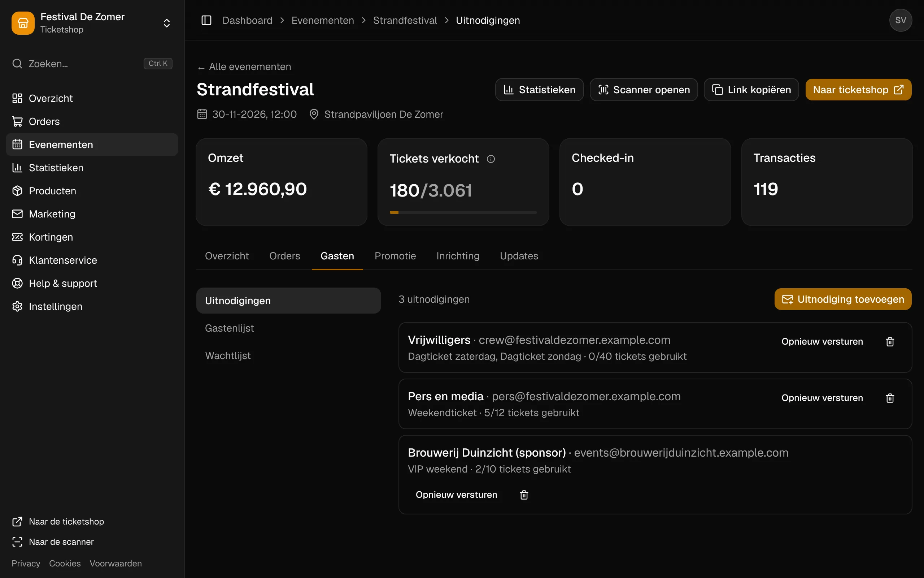Open the SV user avatar

pos(900,20)
